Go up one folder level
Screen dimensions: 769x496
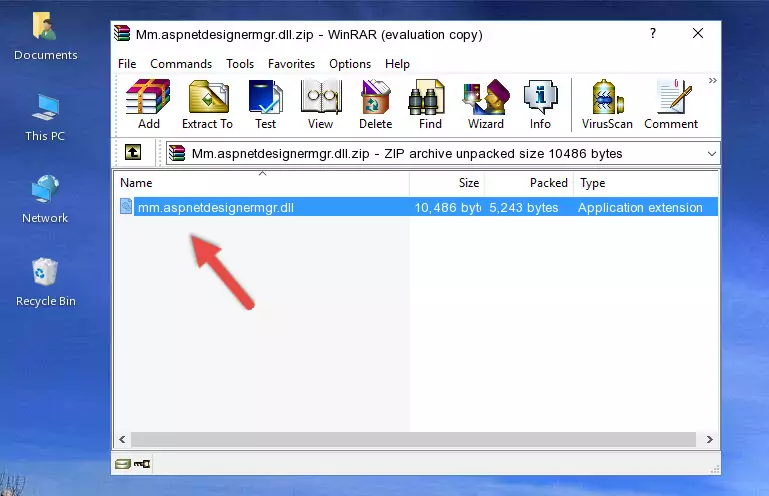(133, 152)
